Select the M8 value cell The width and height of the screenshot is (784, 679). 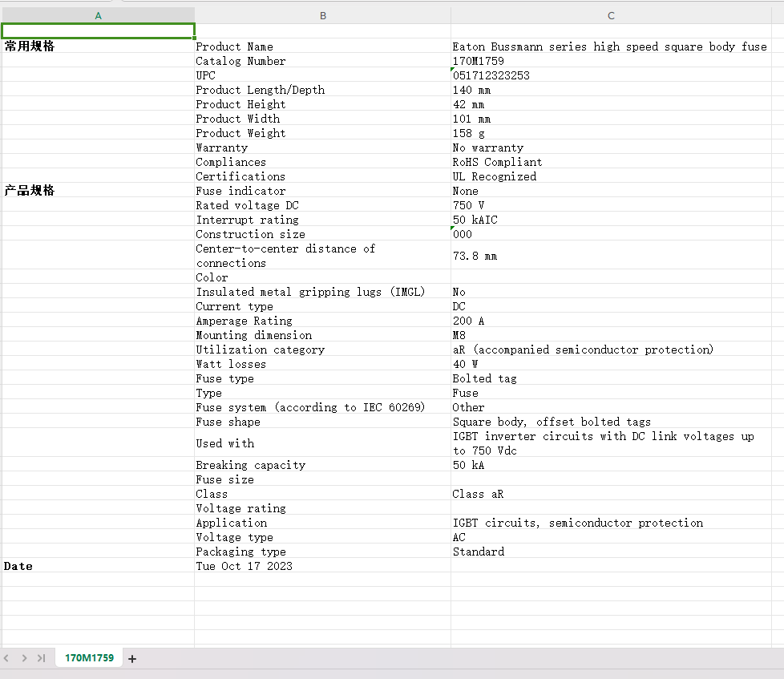tap(611, 335)
